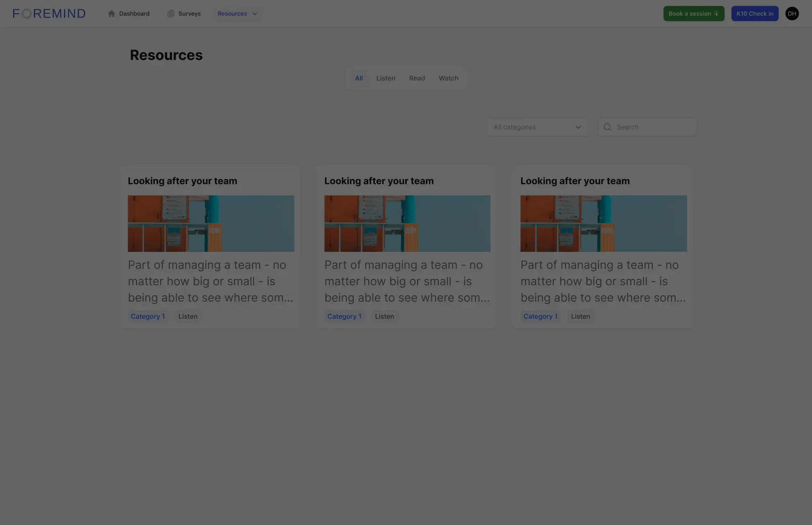This screenshot has height=525, width=812.
Task: Switch to the Read tab
Action: click(x=417, y=78)
